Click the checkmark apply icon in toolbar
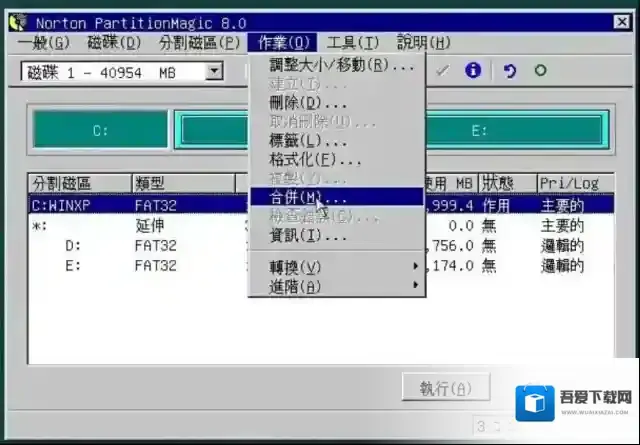This screenshot has width=640, height=445. pos(442,71)
